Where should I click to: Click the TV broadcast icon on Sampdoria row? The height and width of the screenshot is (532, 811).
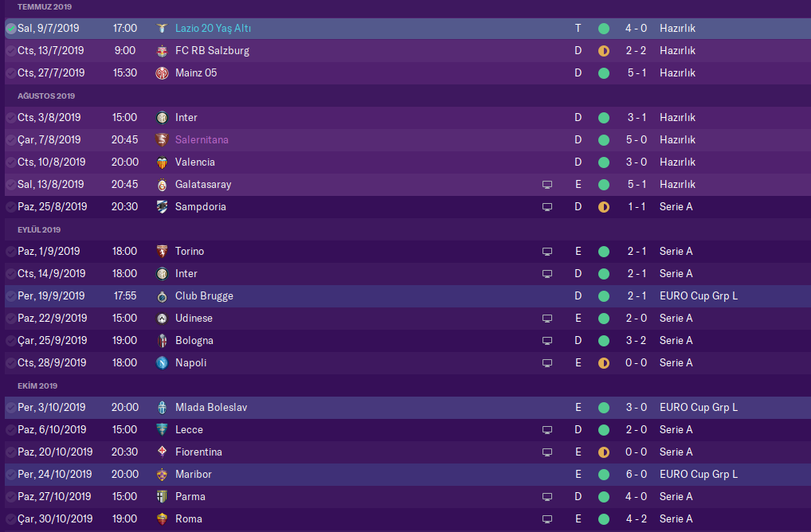[547, 207]
